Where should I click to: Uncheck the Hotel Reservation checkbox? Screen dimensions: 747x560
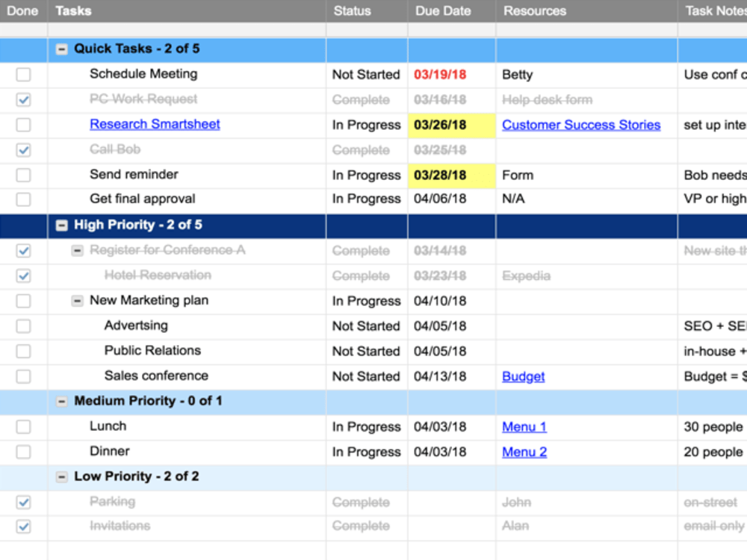pos(23,276)
